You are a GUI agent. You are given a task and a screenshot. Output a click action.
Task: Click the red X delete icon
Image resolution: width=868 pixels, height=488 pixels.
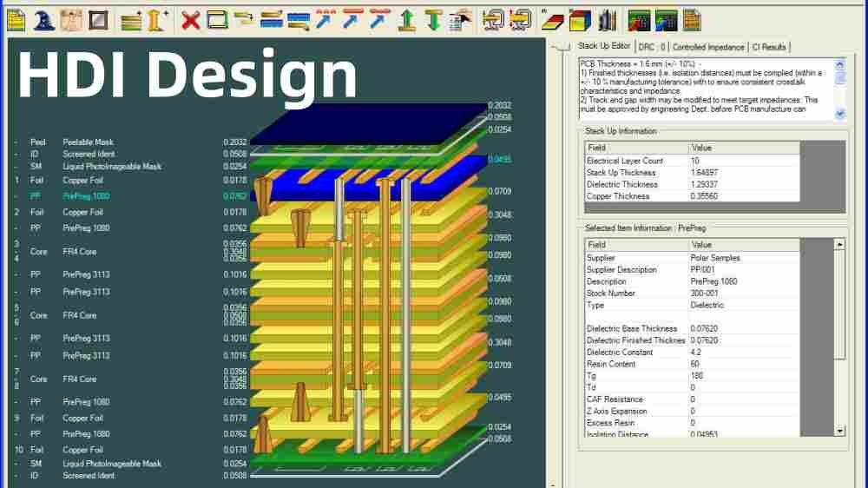(x=190, y=19)
